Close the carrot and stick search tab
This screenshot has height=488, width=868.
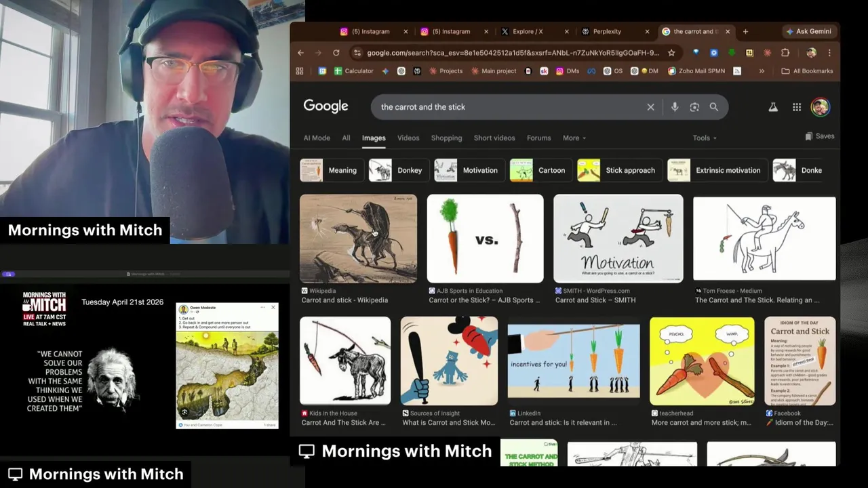tap(728, 31)
